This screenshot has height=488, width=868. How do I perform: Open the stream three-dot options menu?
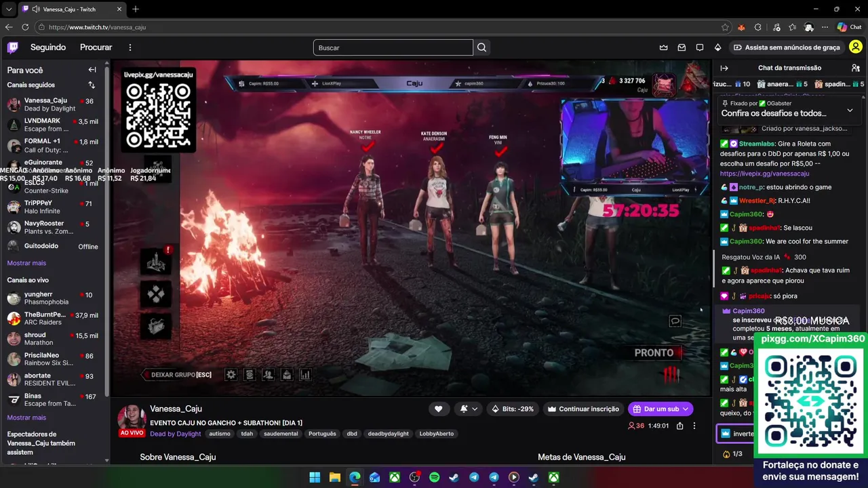pos(694,426)
